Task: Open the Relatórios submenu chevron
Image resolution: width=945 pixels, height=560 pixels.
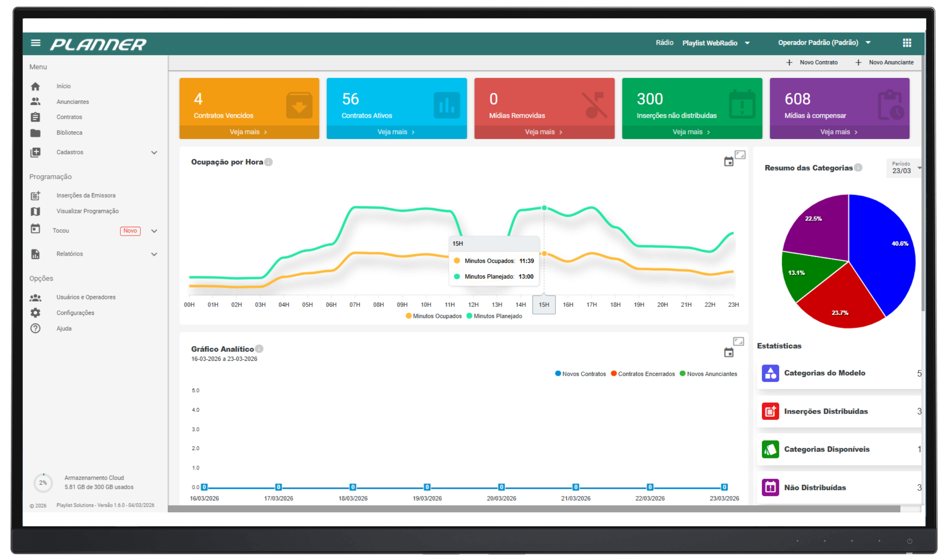Action: pyautogui.click(x=154, y=254)
